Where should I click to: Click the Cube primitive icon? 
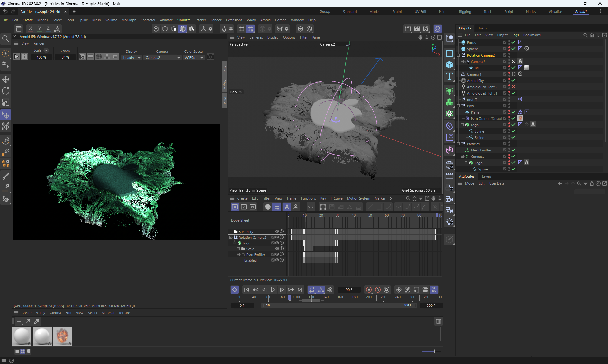click(449, 65)
